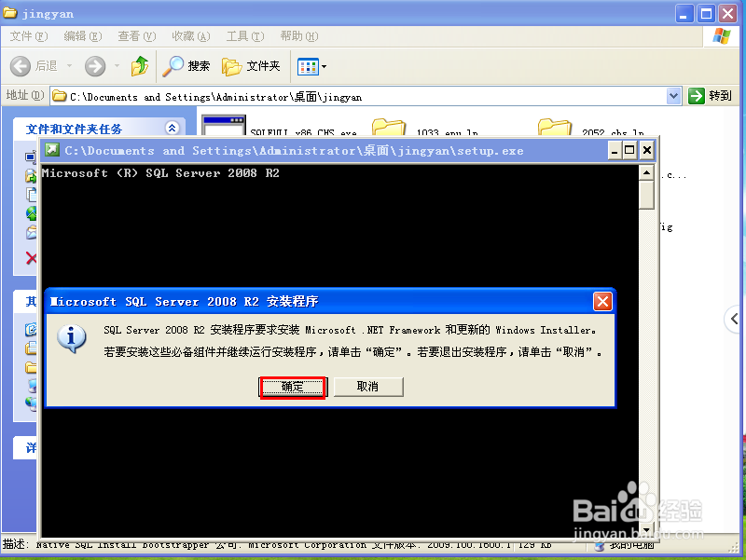Click the Windows flag logo in Explorer
746x560 pixels.
click(721, 36)
